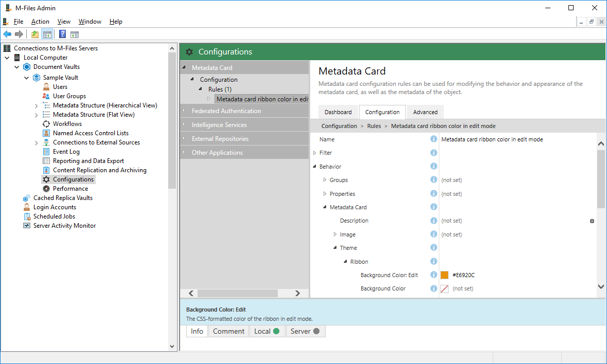Click the Back arrow toolbar icon
607x364 pixels.
(x=7, y=34)
